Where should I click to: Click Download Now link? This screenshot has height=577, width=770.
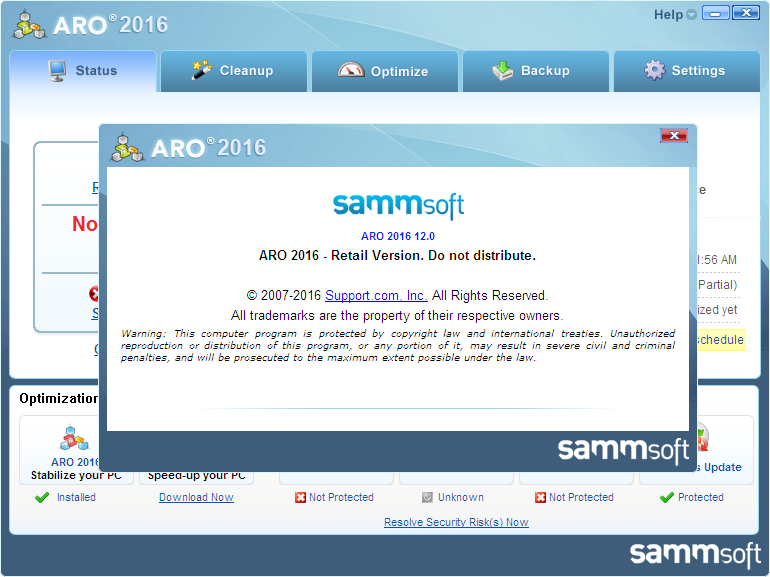pyautogui.click(x=196, y=497)
